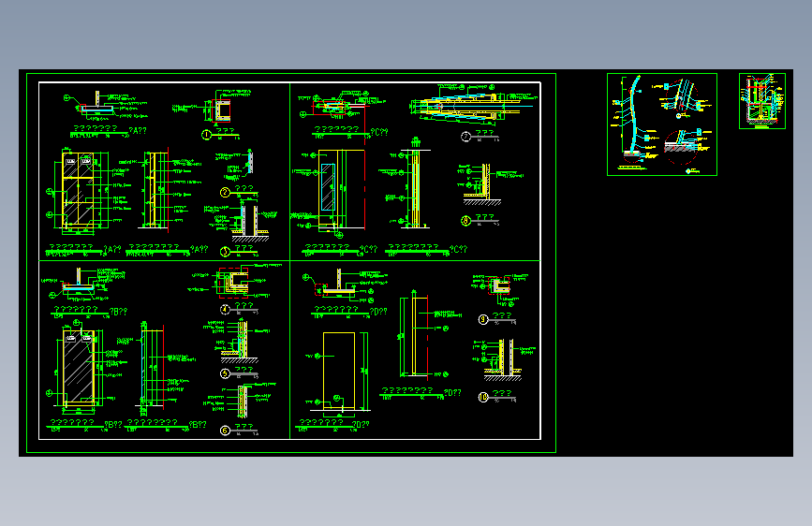Click the detail marker numbered 4
This screenshot has width=812, height=526.
pyautogui.click(x=225, y=310)
